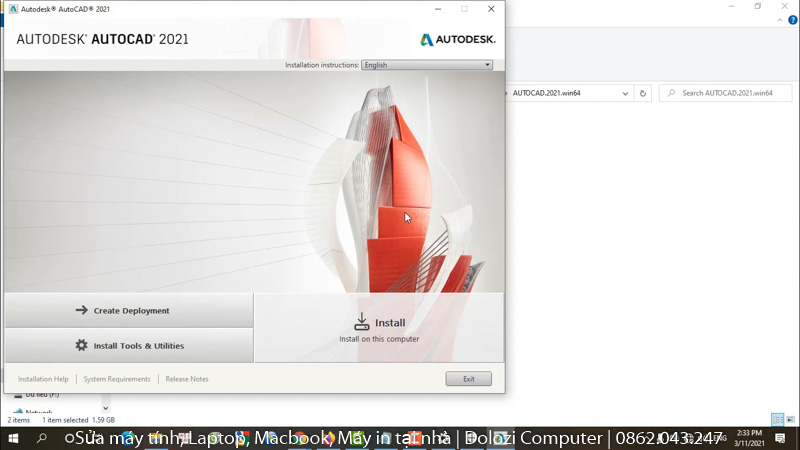Viewport: 800px width, 450px height.
Task: Switch Explorer to large icons view
Action: pos(791,420)
